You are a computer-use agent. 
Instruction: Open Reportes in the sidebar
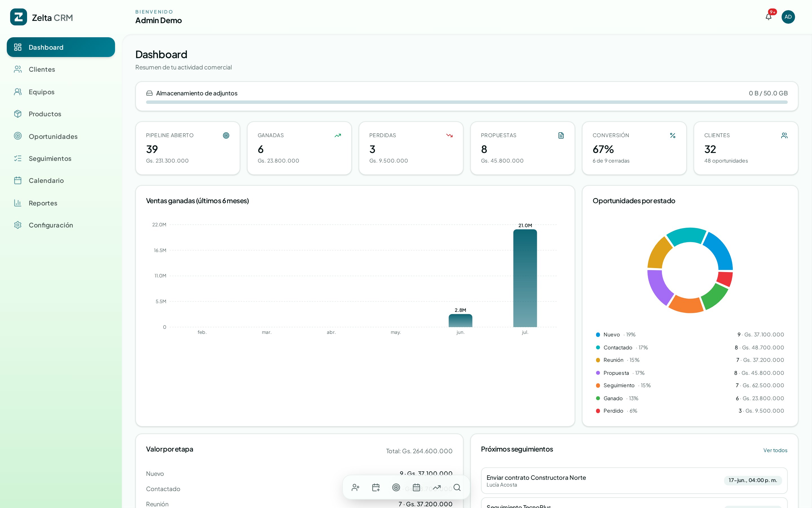(61, 203)
